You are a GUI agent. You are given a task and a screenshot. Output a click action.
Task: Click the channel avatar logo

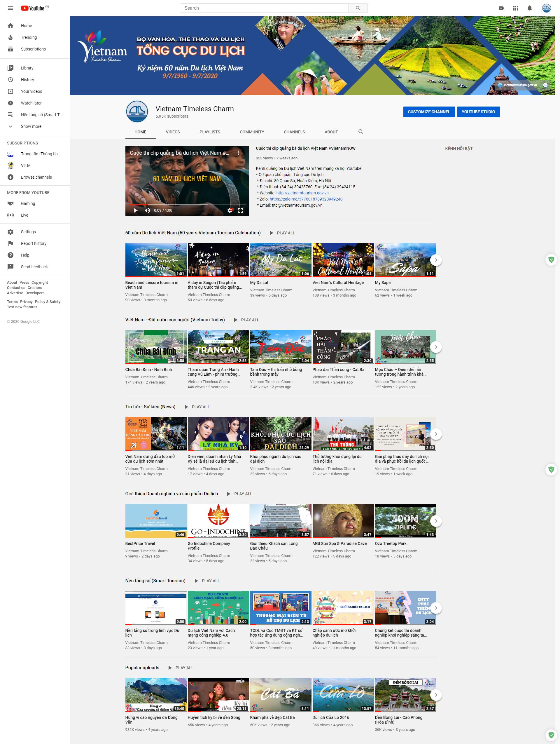[x=137, y=112]
